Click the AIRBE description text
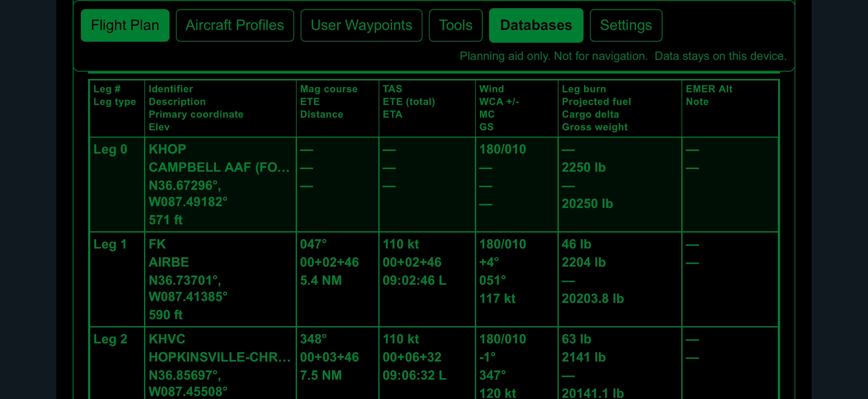This screenshot has width=868, height=399. pyautogui.click(x=169, y=262)
